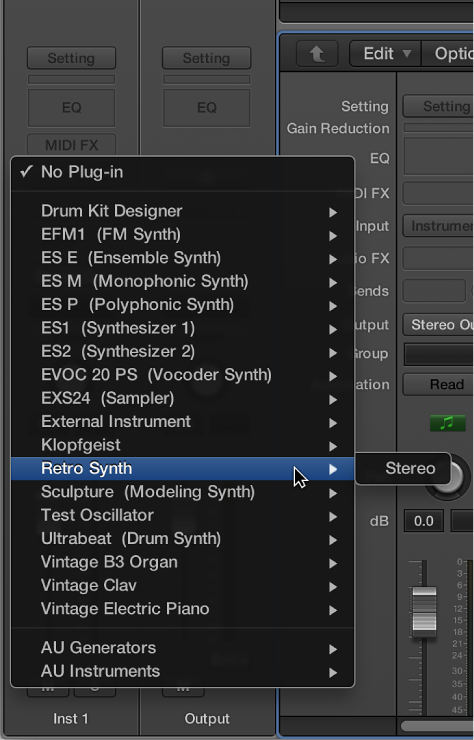The height and width of the screenshot is (740, 474).
Task: Select EVOC 20 PS (Vocoder Synth)
Action: [x=183, y=375]
